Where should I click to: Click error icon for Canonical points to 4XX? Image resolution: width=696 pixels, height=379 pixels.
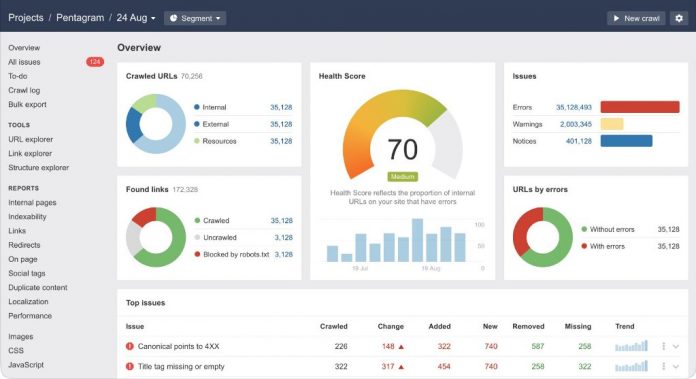pos(130,346)
